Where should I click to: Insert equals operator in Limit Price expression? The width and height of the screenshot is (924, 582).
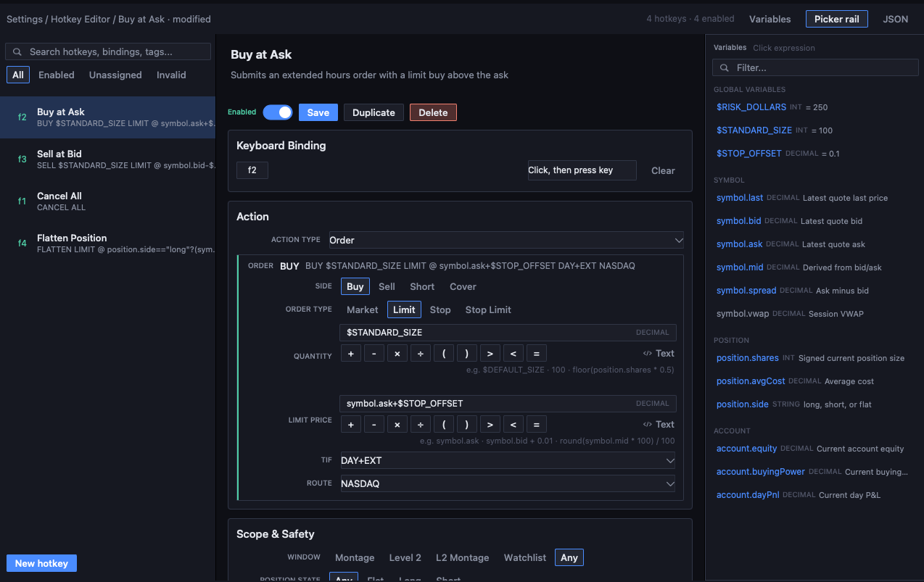click(537, 425)
